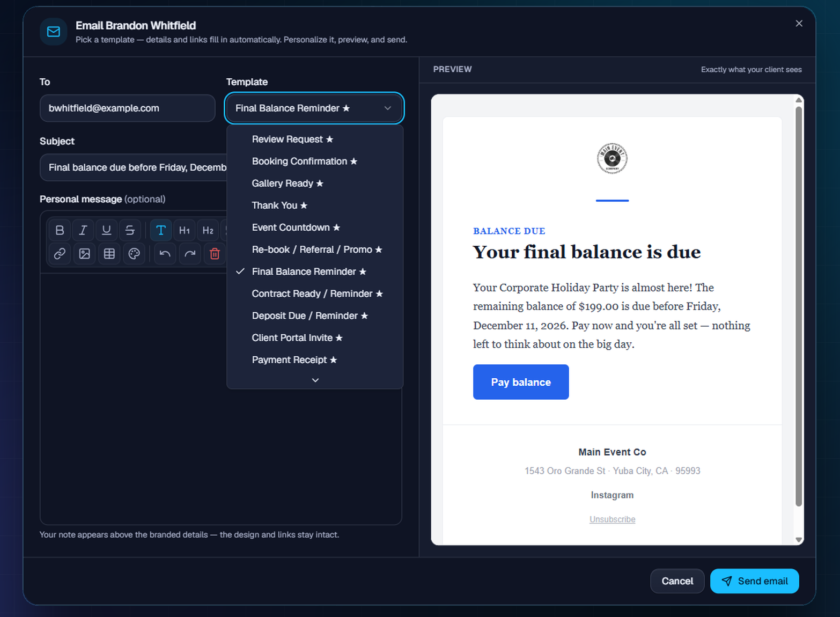Image resolution: width=840 pixels, height=617 pixels.
Task: Select the checked Final Balance Reminder option
Action: click(315, 271)
